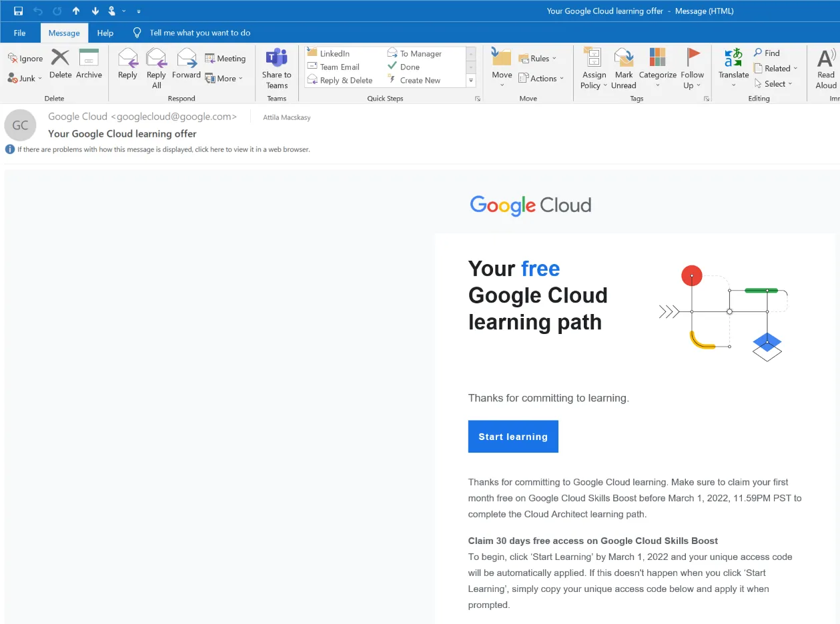Open the Move folder dropdown
The image size is (840, 624).
tap(502, 68)
